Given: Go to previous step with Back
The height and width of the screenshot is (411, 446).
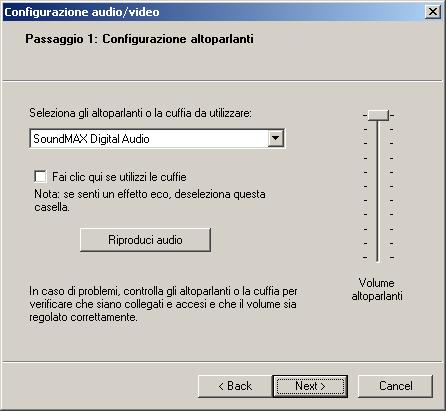Looking at the screenshot, I should (x=235, y=386).
